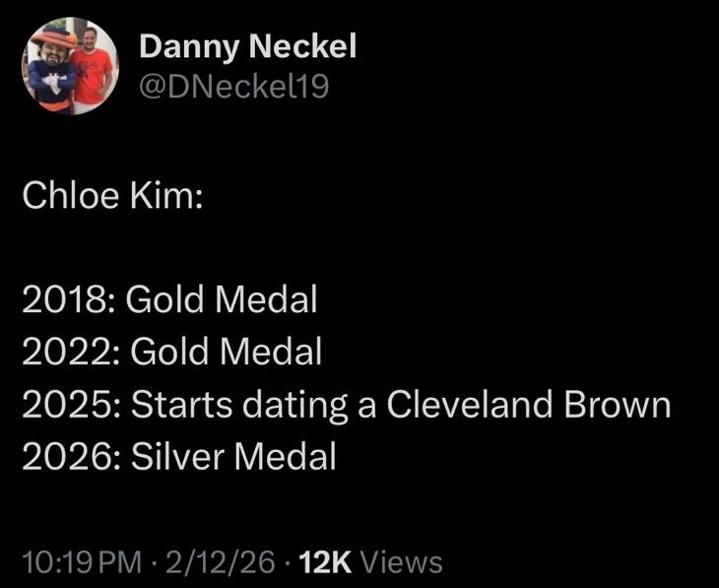Click the "2022: Gold Medal" line

[172, 352]
